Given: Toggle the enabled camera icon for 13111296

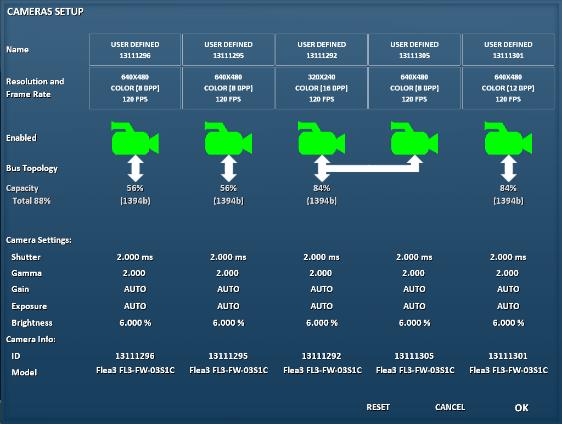Looking at the screenshot, I should 135,138.
